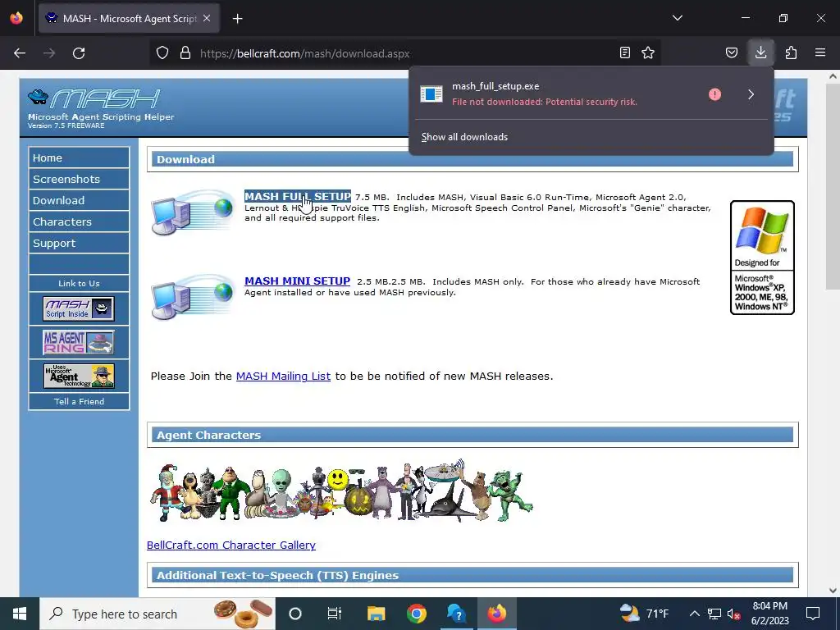Click the Firefox taskbar icon
Image resolution: width=840 pixels, height=630 pixels.
tap(496, 614)
